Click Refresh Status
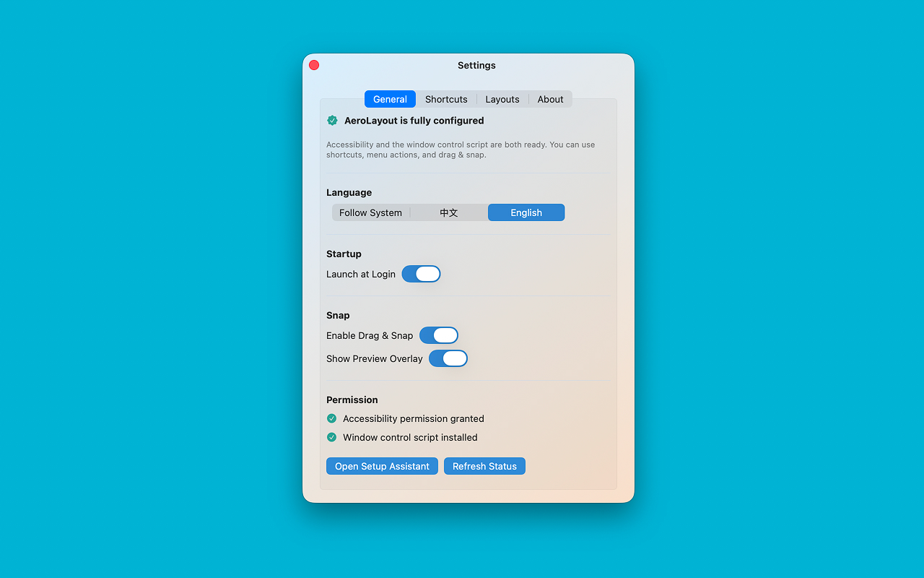The height and width of the screenshot is (578, 924). click(x=484, y=466)
